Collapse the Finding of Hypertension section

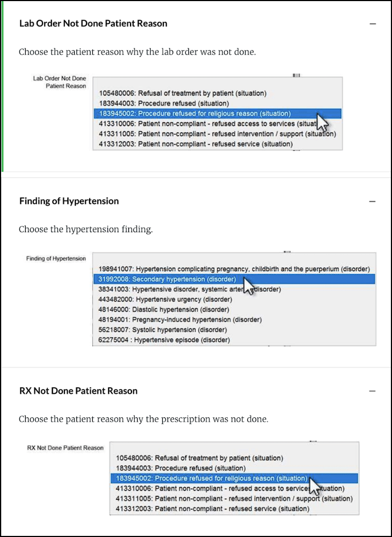click(372, 202)
